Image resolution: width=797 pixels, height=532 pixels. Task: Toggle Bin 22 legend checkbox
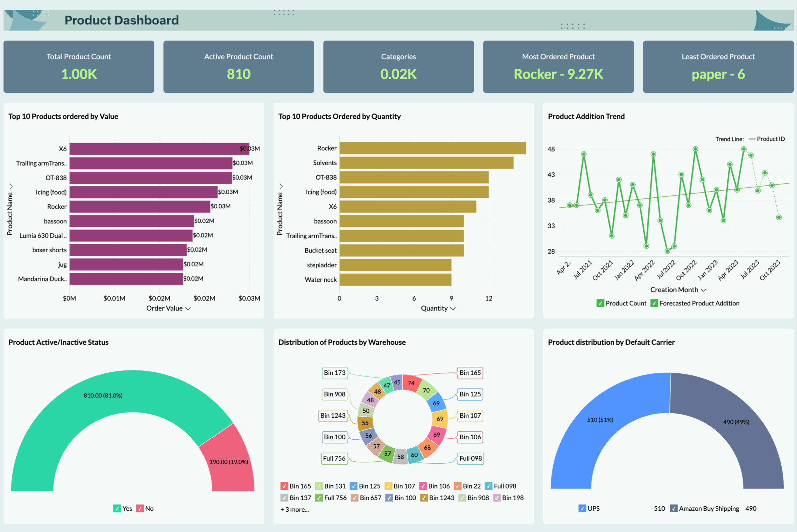pyautogui.click(x=458, y=486)
